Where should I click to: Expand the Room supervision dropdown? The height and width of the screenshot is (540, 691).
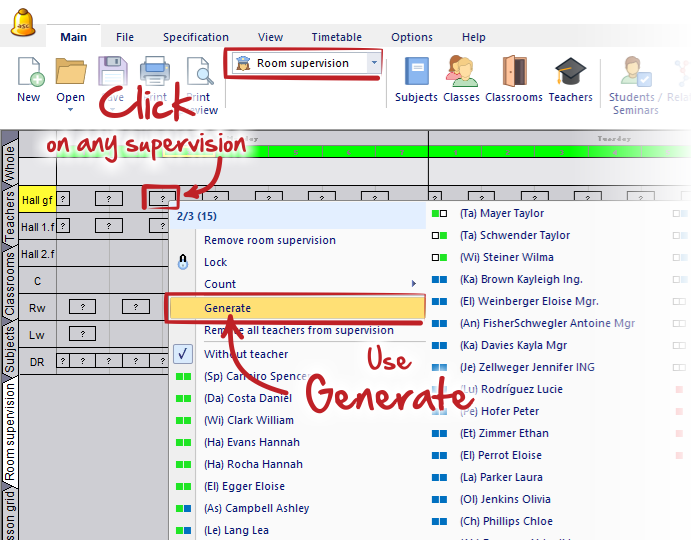pyautogui.click(x=374, y=63)
